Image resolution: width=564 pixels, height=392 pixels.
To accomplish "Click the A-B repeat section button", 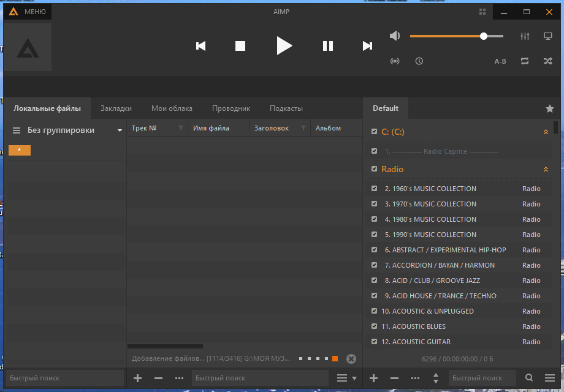I will (x=500, y=61).
